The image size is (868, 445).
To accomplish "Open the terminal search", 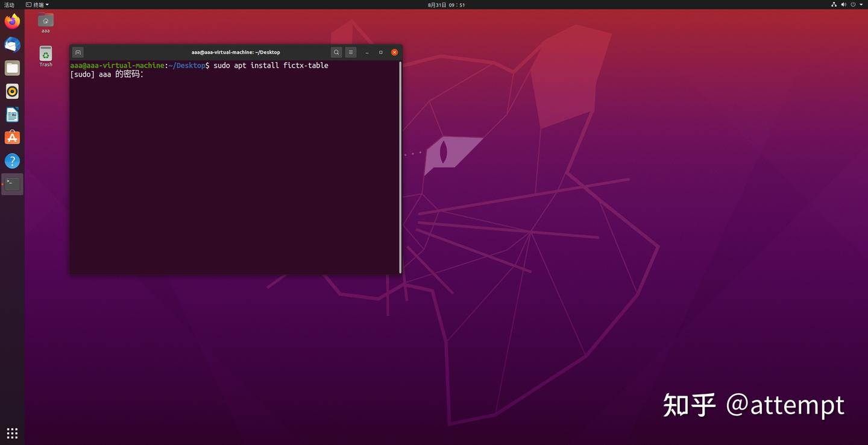I will 336,52.
